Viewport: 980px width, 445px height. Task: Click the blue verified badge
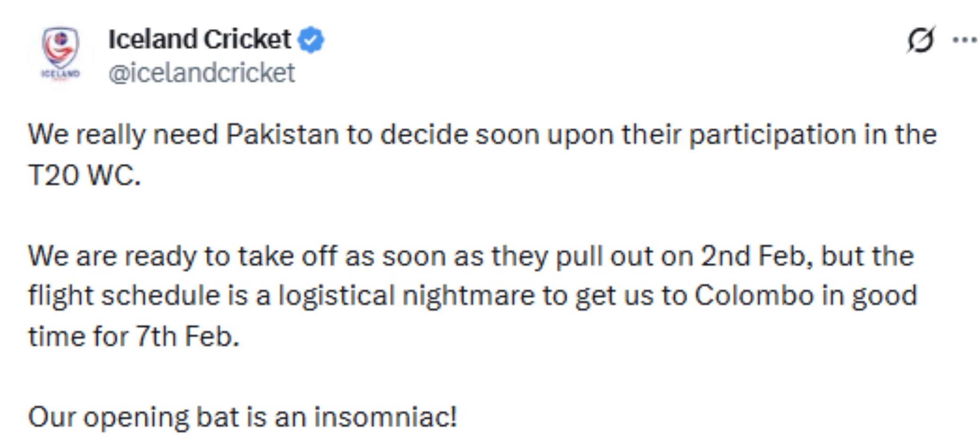click(311, 40)
